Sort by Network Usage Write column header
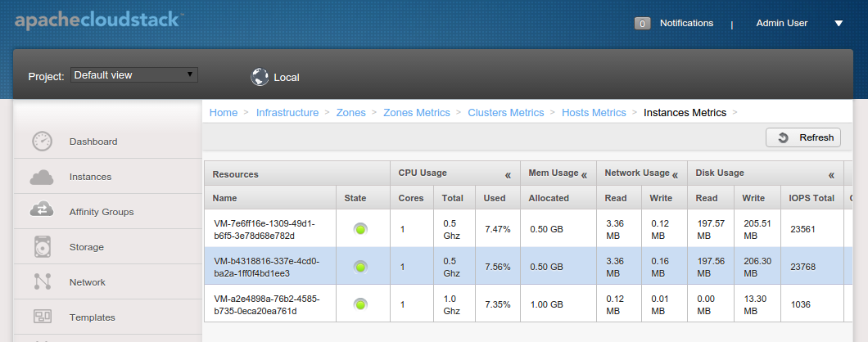868x342 pixels. 664,197
